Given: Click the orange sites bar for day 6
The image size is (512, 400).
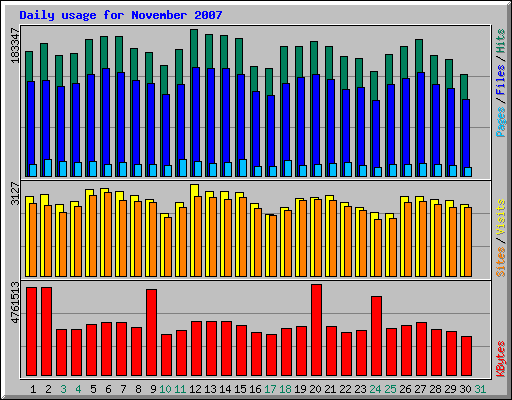Looking at the screenshot, I should 108,234.
